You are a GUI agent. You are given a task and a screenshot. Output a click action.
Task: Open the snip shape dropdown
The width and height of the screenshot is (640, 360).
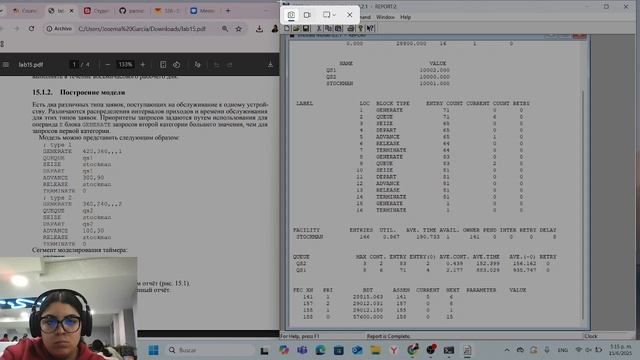click(x=329, y=15)
